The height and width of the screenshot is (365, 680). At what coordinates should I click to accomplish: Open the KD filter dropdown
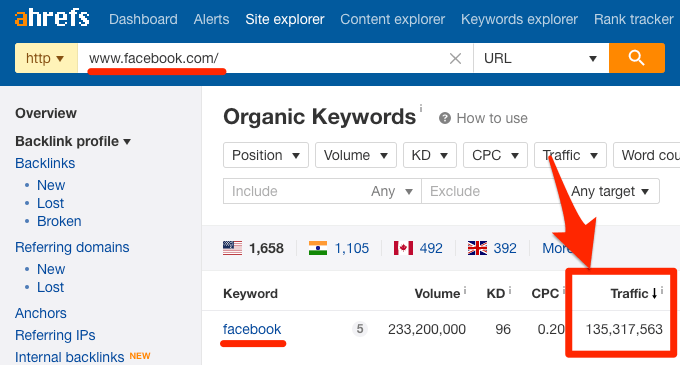(x=430, y=155)
